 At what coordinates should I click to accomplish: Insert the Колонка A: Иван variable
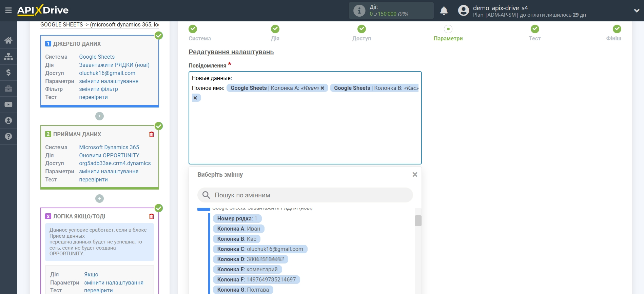[x=239, y=229]
